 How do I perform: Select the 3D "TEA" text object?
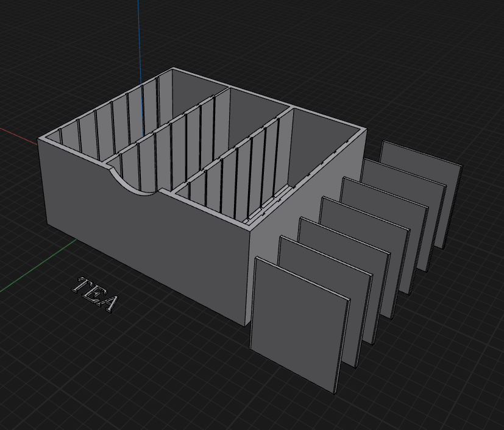(95, 295)
